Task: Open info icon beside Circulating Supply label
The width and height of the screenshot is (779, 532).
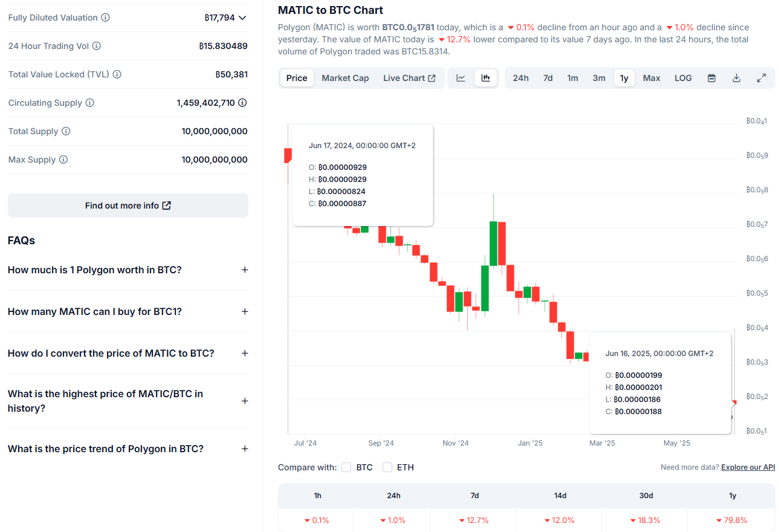Action: point(90,103)
